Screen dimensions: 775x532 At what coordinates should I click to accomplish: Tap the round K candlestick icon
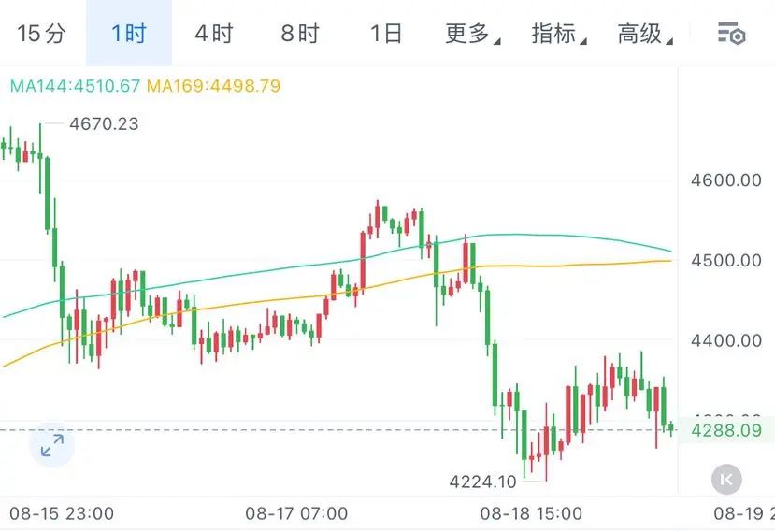pos(726,479)
